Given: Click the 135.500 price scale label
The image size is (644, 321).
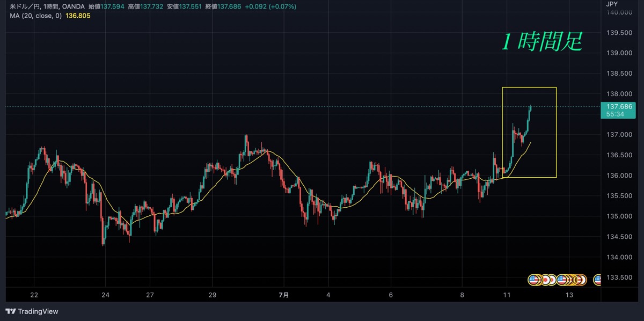Looking at the screenshot, I should [618, 196].
